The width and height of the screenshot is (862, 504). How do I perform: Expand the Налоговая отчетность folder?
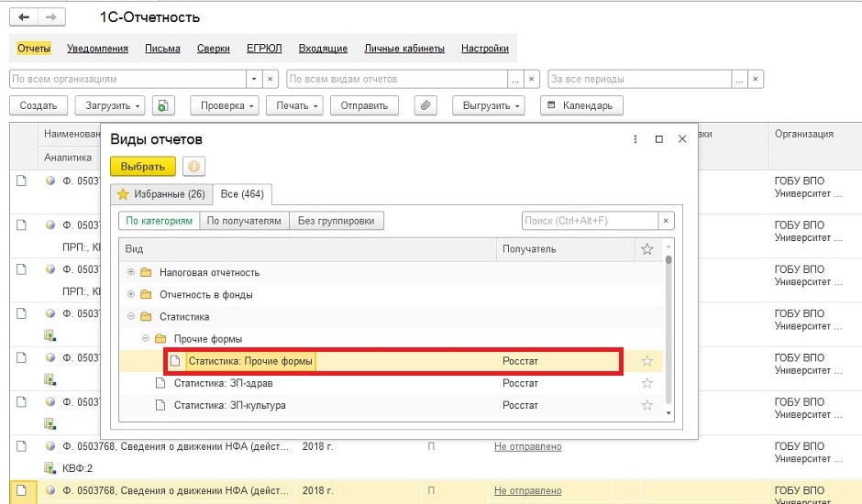(x=131, y=272)
